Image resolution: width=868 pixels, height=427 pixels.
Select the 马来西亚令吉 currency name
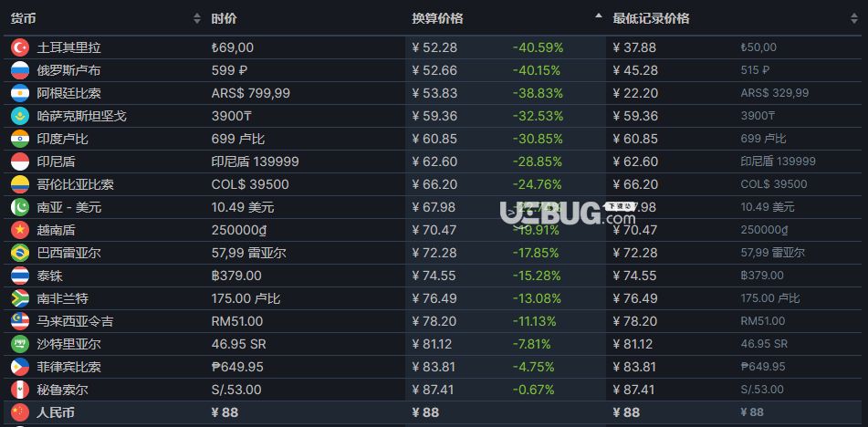point(75,321)
